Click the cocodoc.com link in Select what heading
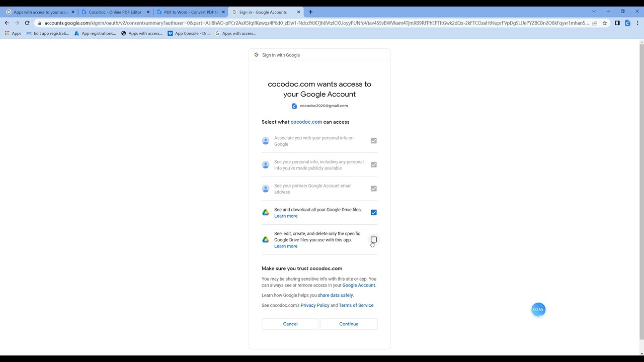644x362 pixels. 306,122
